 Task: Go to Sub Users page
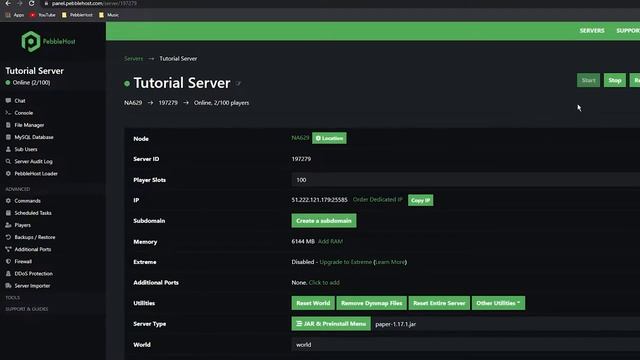[x=26, y=149]
